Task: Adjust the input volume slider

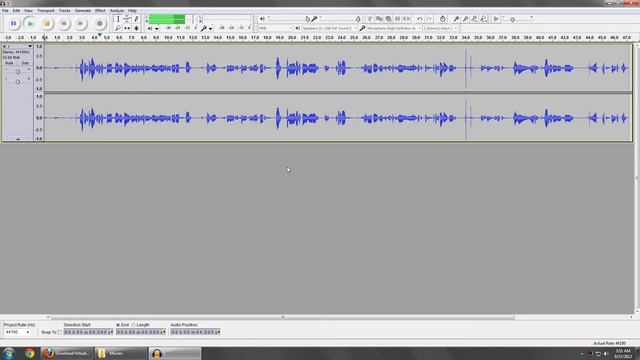Action: coord(358,19)
